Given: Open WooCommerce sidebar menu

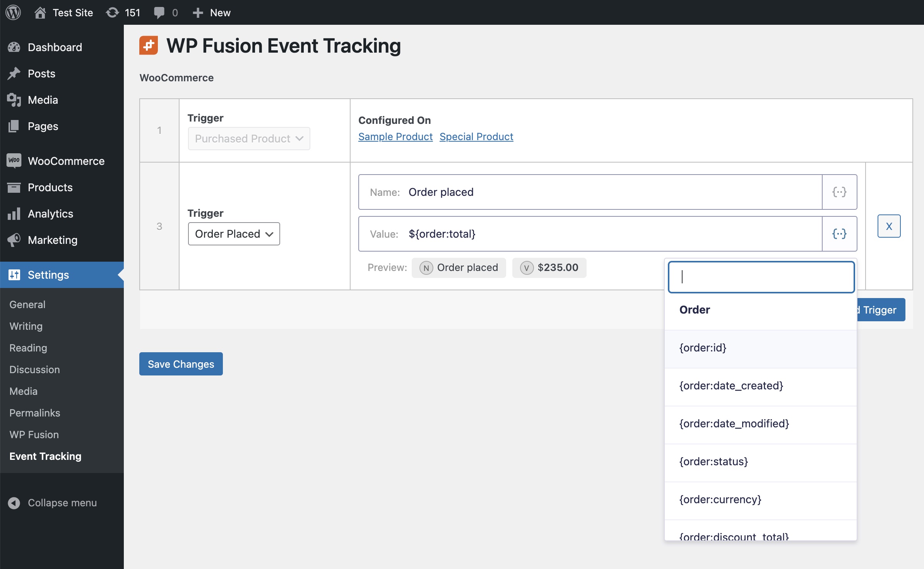Looking at the screenshot, I should 66,161.
